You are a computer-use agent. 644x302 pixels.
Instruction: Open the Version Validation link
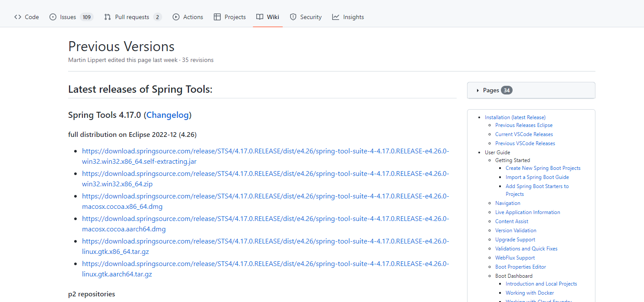516,231
